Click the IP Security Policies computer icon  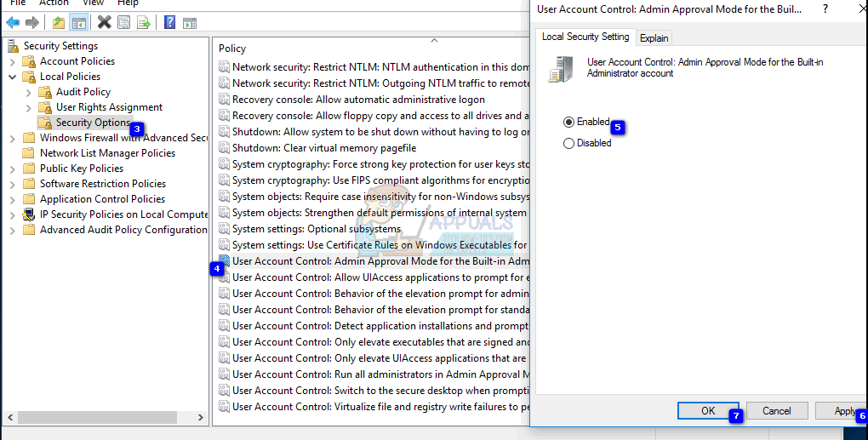29,214
